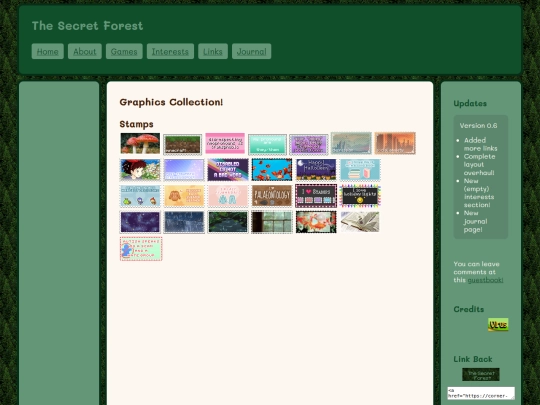This screenshot has width=540, height=405.
Task: Click the Minecraft grass block stamp
Action: [182, 144]
